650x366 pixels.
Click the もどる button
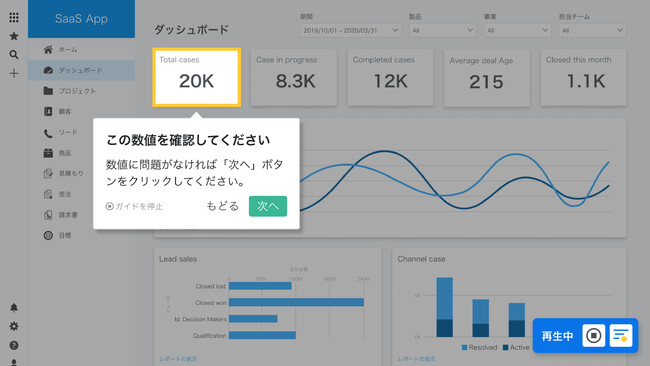tap(223, 206)
